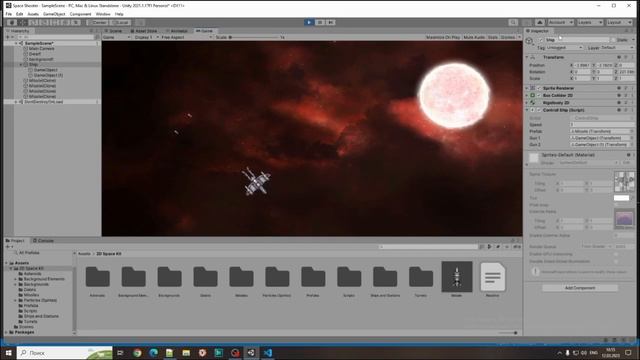Open the Assets menu
Screen dimensions: 640x360
click(33, 14)
